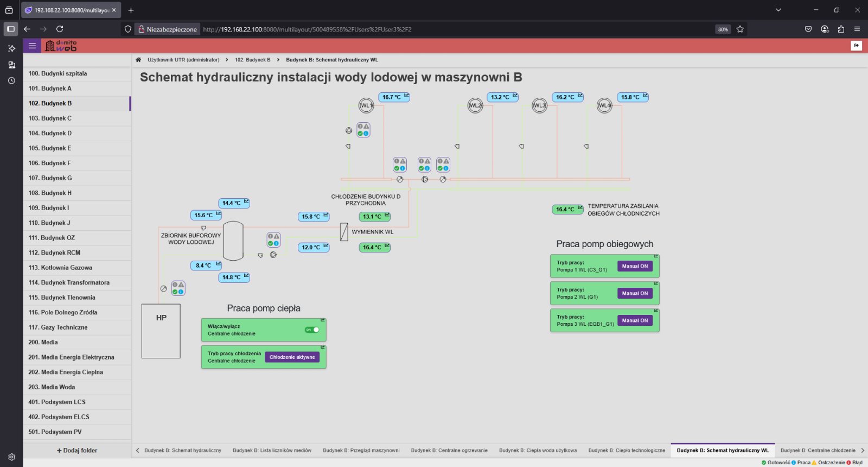
Task: Click the Dodaj folder button
Action: [x=77, y=450]
